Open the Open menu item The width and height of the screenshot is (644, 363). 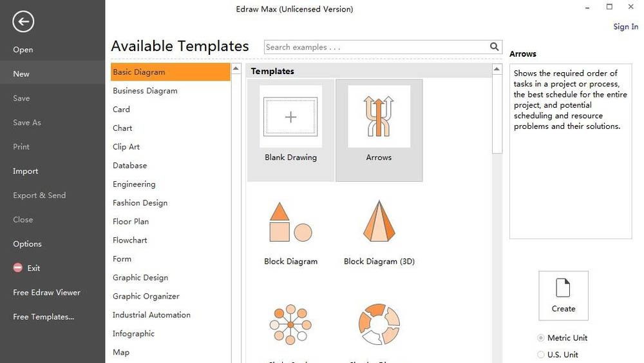tap(23, 50)
